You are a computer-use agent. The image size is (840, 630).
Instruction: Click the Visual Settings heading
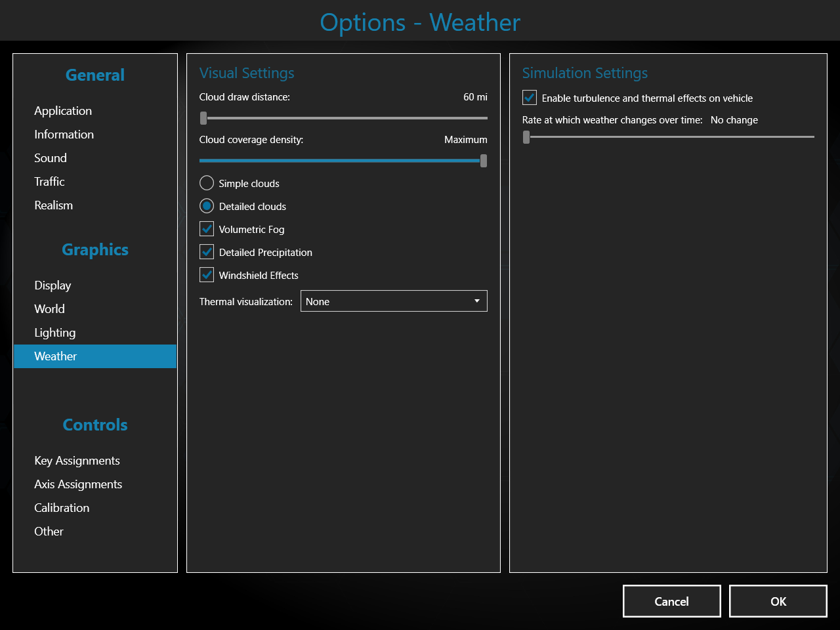click(x=247, y=73)
